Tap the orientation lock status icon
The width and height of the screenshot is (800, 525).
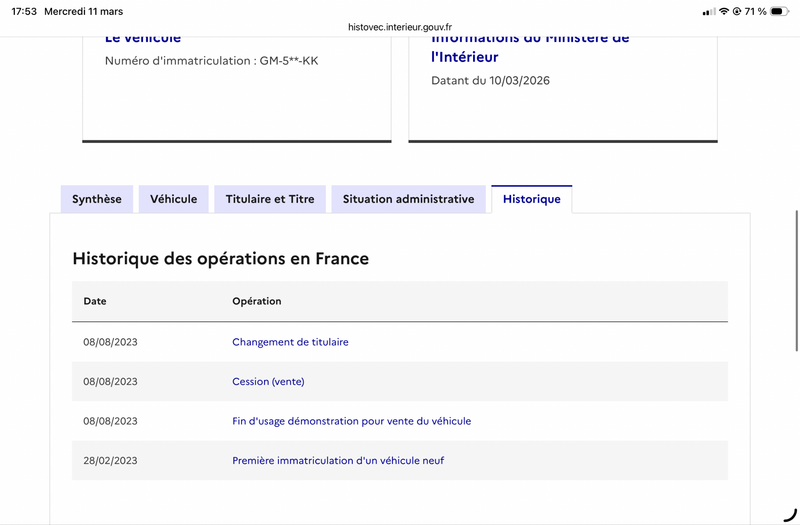[737, 11]
